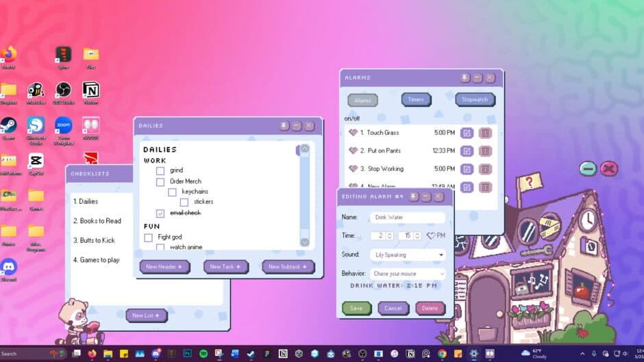Open the '3. Butts to Kick' checklist
Screen dimensions: 644x362
pos(94,240)
